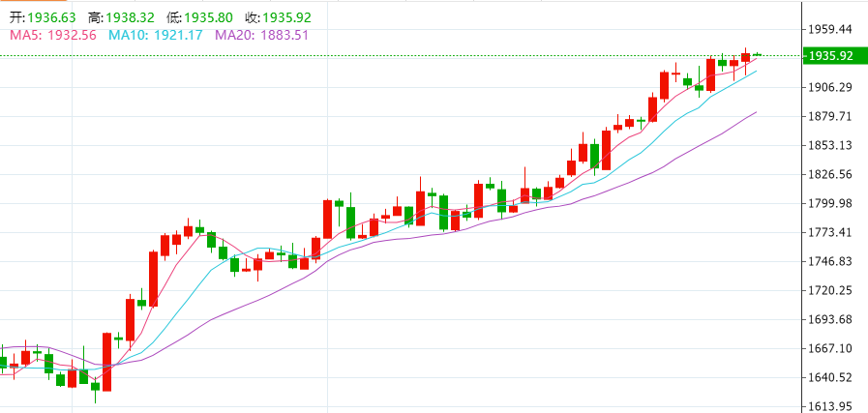Click the open price value 1936.63
868x413 pixels.
pos(51,17)
